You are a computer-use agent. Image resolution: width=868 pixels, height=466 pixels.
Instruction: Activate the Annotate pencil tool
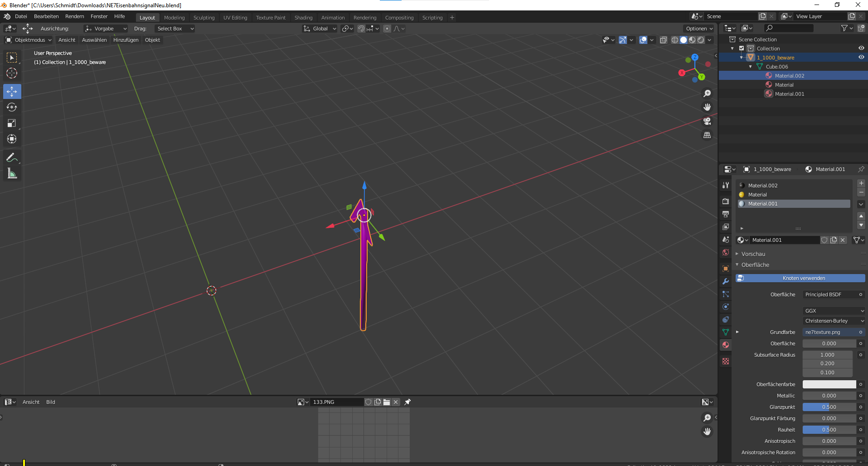12,158
